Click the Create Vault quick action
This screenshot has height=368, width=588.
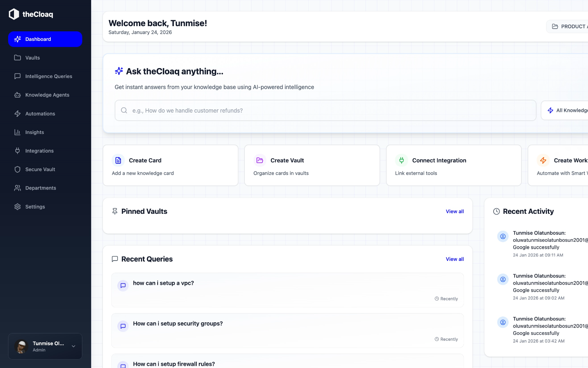tap(312, 165)
